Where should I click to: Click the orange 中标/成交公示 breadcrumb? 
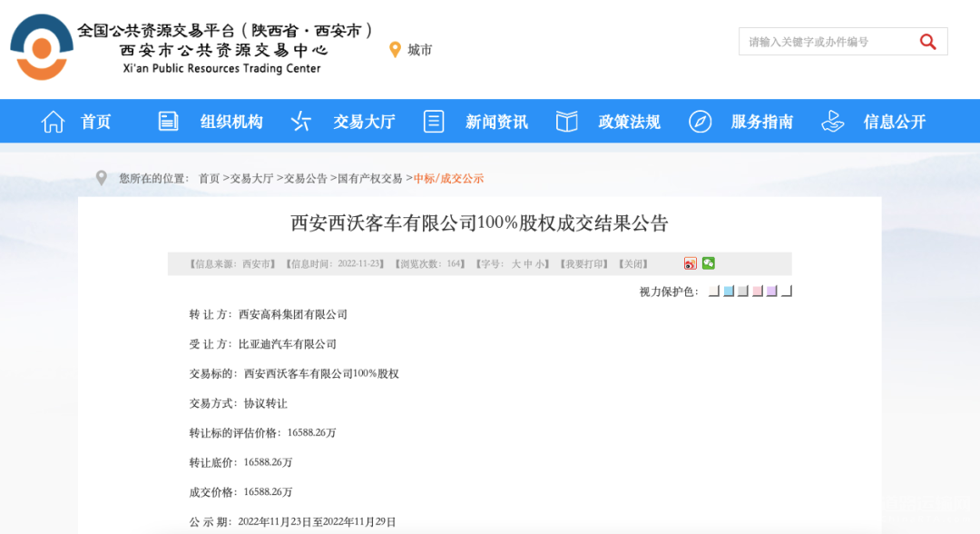click(x=448, y=179)
